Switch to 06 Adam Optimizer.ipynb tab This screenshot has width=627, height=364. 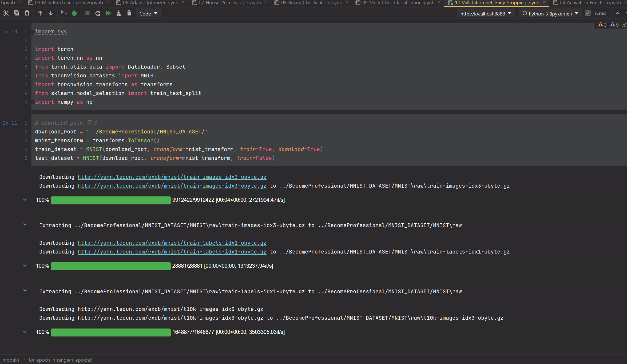(150, 3)
